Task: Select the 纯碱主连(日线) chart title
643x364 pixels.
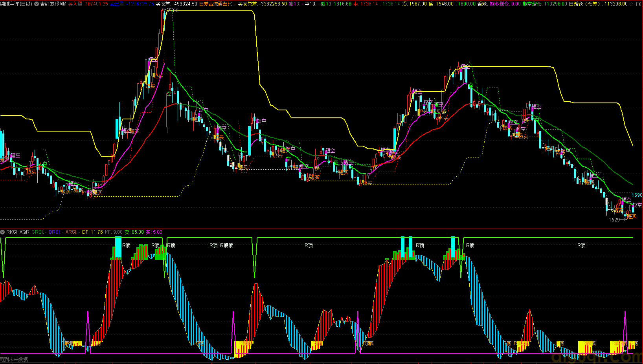Action: coord(16,4)
